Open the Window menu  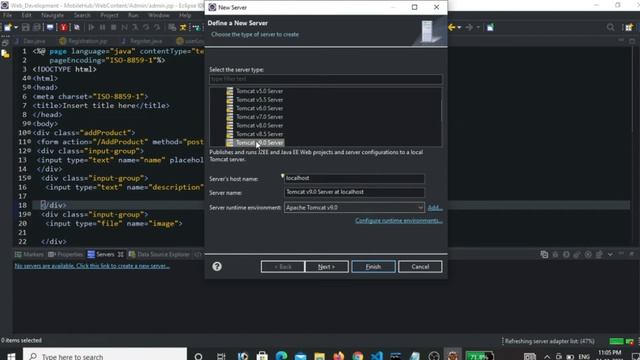tap(158, 15)
